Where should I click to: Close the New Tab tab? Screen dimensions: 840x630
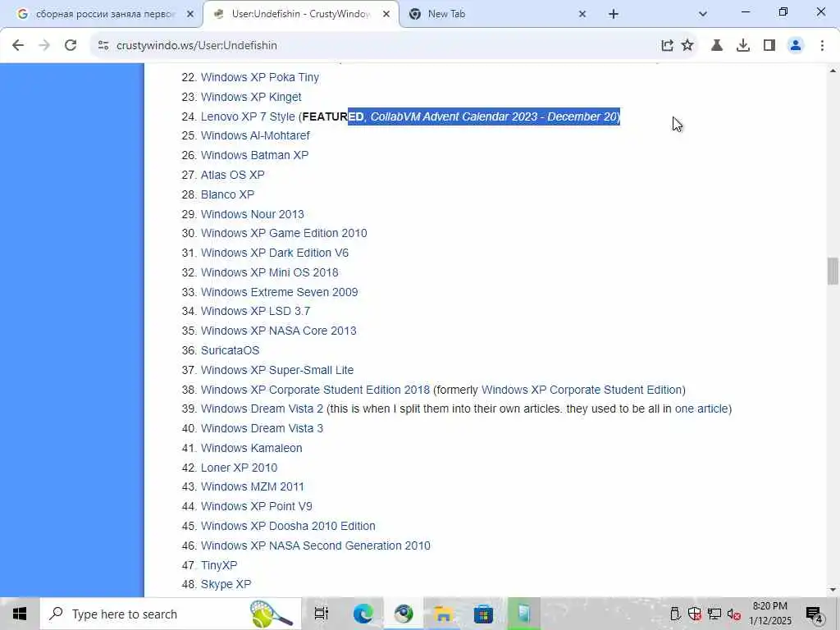[582, 15]
